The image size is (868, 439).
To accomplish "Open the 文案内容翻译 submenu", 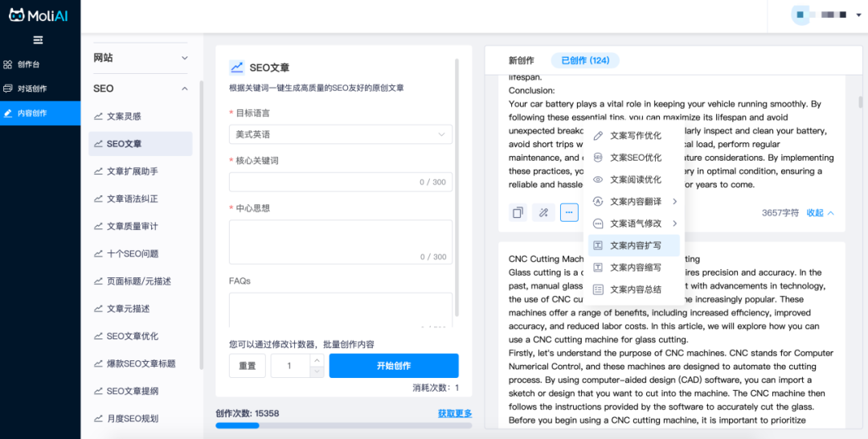I will tap(634, 201).
